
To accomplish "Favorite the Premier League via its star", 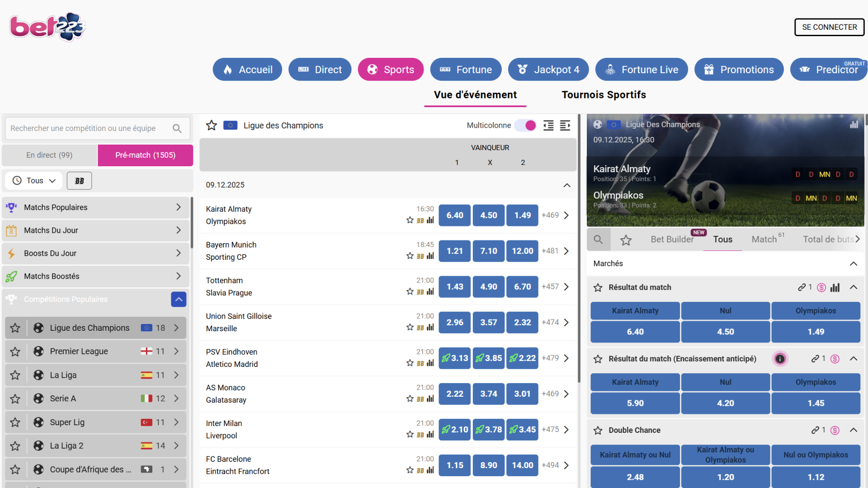I will [x=15, y=351].
